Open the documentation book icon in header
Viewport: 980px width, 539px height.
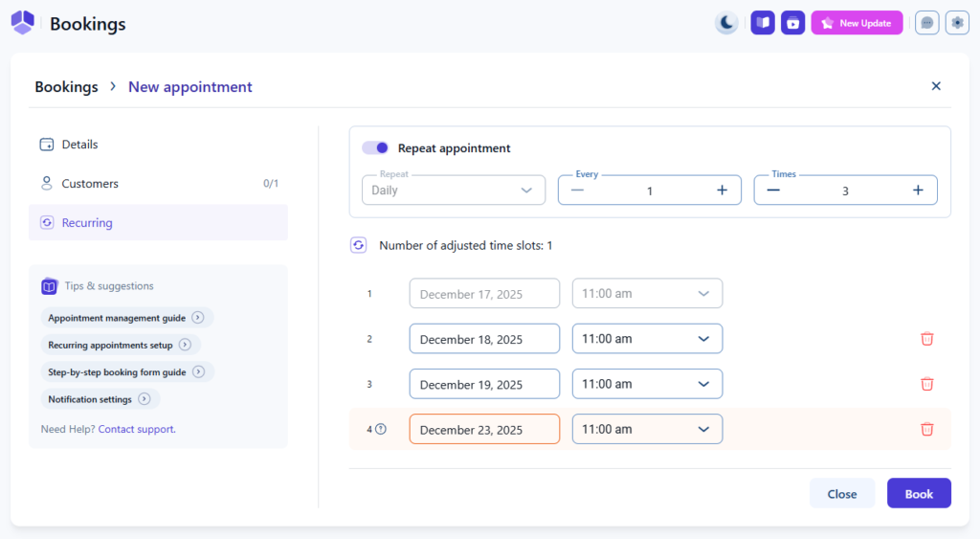click(763, 23)
